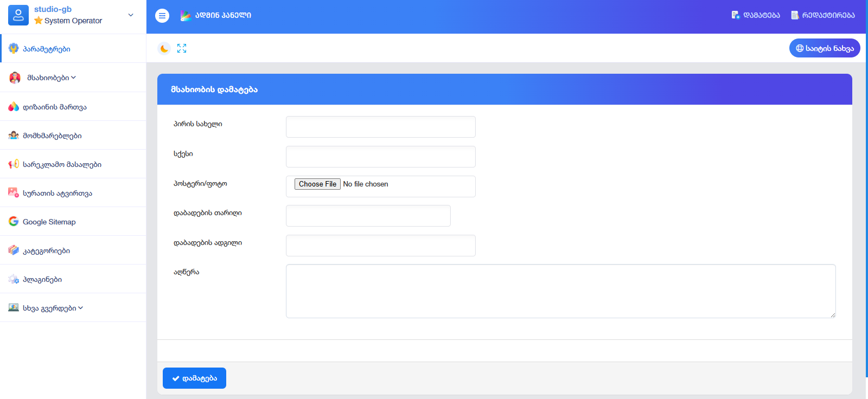Open პარამეტრები settings in the sidebar

click(46, 49)
